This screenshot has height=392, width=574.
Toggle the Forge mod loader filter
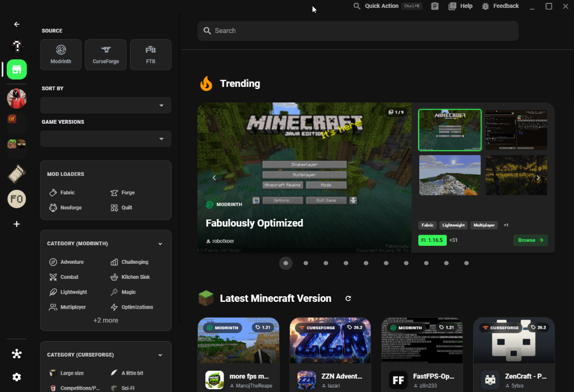[x=123, y=192]
